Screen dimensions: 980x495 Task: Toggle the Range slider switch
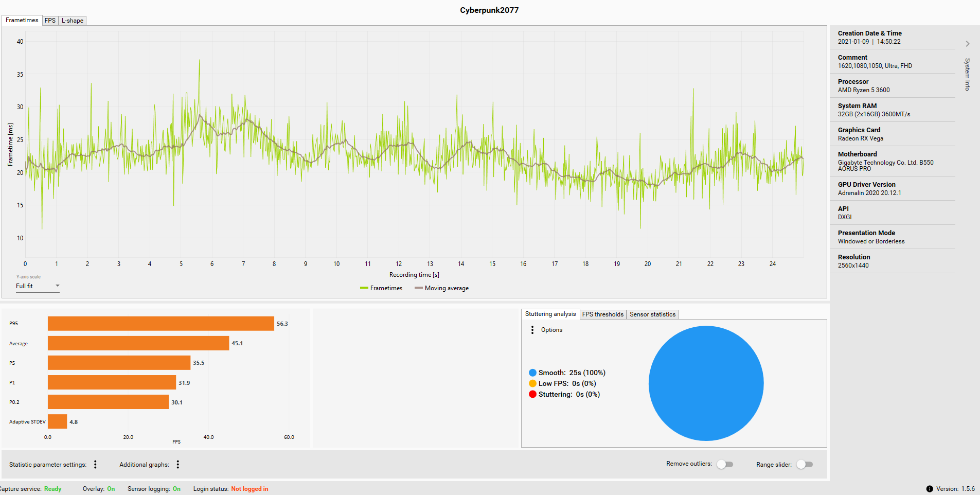click(x=805, y=464)
